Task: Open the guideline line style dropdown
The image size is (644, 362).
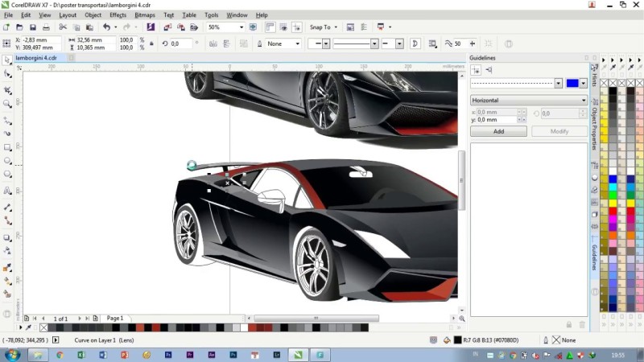Action: (558, 84)
